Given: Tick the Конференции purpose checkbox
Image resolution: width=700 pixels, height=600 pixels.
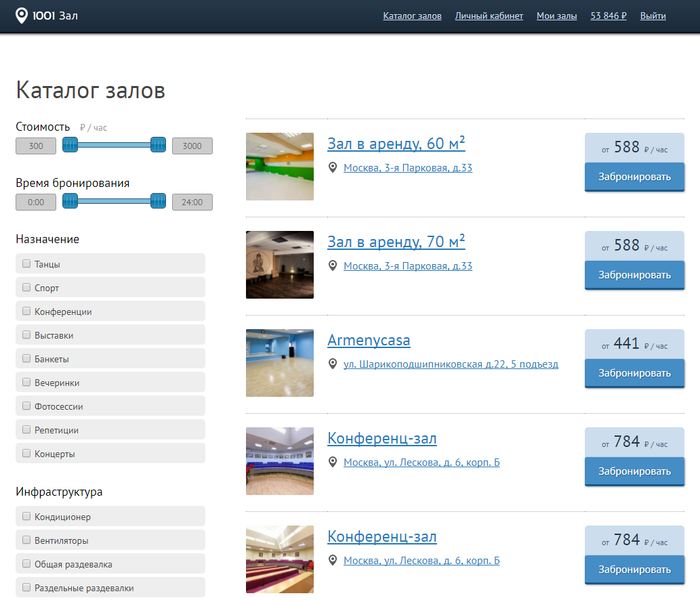Looking at the screenshot, I should [x=26, y=312].
